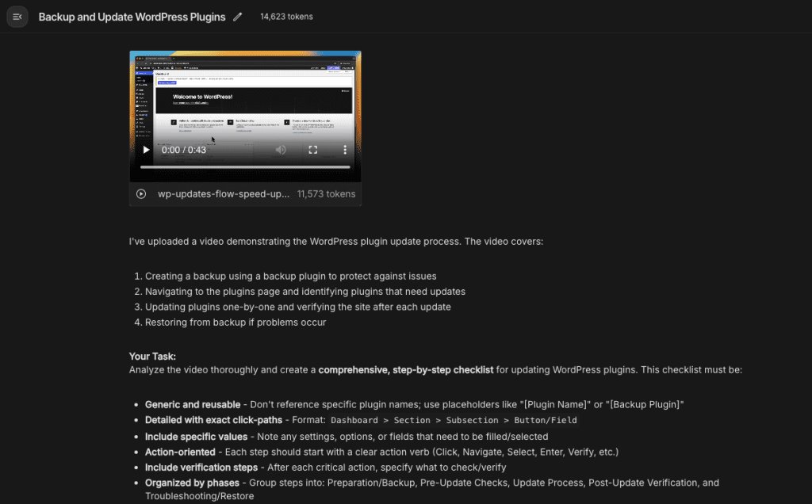The width and height of the screenshot is (812, 504).
Task: Click the 'Restoring from backup' list item
Action: 235,323
